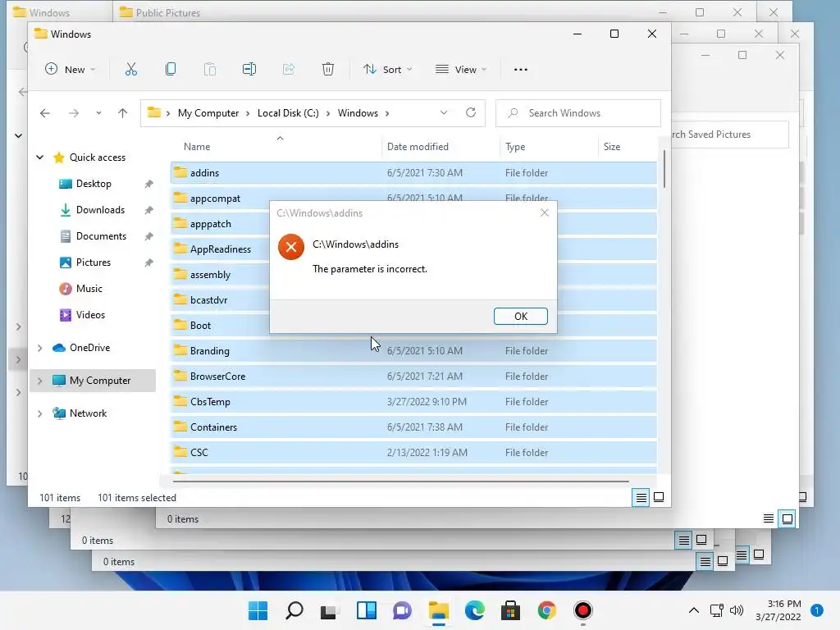This screenshot has width=840, height=630.
Task: Select the Branding folder
Action: (x=413, y=351)
